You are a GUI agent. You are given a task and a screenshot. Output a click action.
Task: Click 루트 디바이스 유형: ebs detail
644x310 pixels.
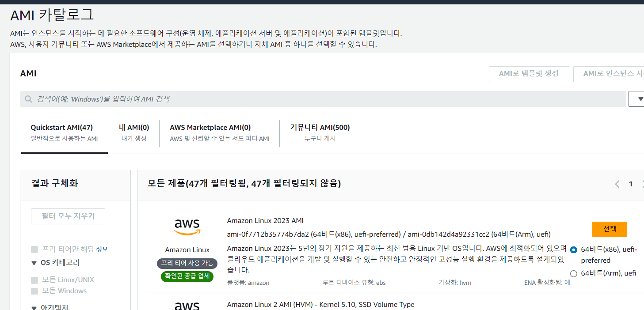tap(354, 283)
